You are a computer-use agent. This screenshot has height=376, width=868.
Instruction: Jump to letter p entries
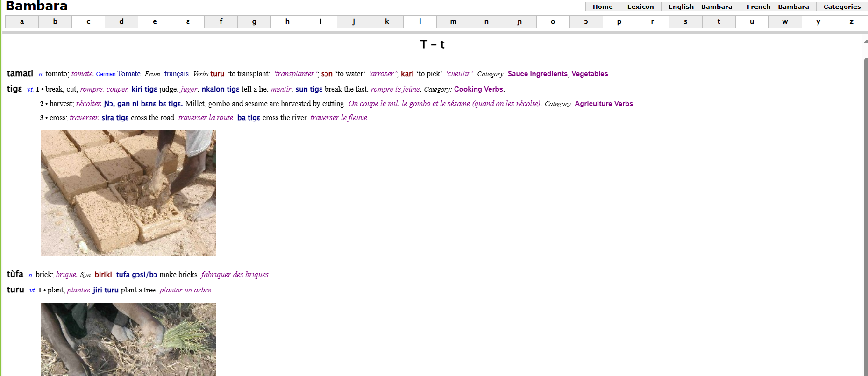[x=619, y=21]
